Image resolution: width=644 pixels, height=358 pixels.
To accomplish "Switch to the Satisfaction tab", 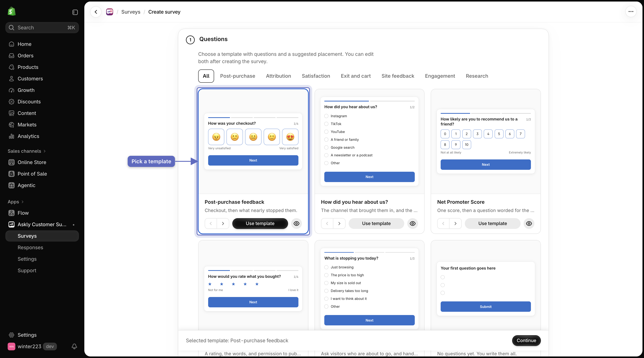I will point(316,76).
